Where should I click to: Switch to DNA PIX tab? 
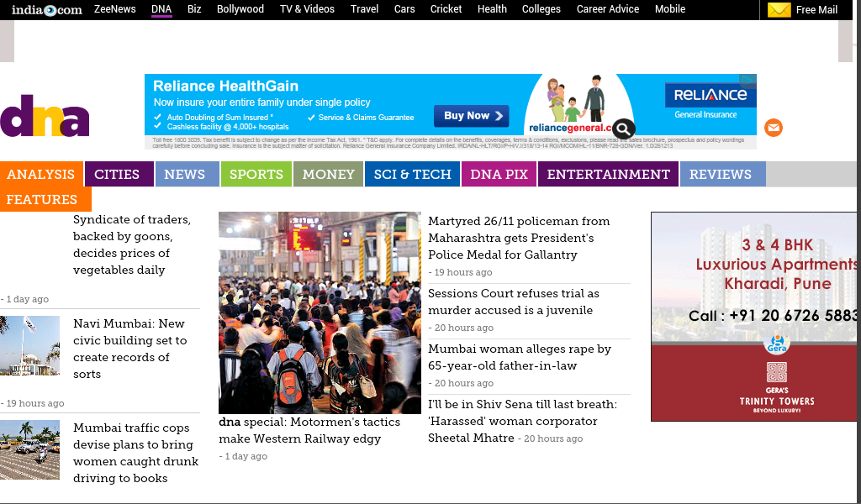pyautogui.click(x=499, y=174)
